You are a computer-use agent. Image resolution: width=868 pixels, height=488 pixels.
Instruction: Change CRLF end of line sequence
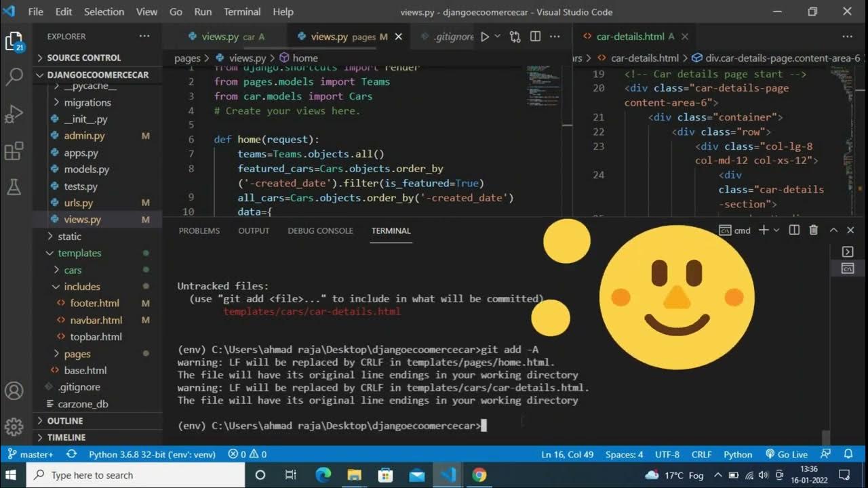[701, 454]
